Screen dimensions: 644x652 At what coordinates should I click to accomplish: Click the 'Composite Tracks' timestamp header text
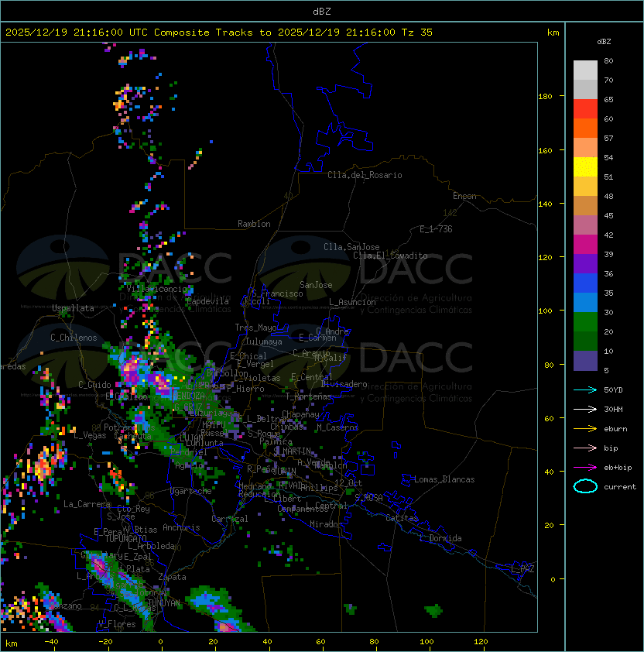point(219,33)
